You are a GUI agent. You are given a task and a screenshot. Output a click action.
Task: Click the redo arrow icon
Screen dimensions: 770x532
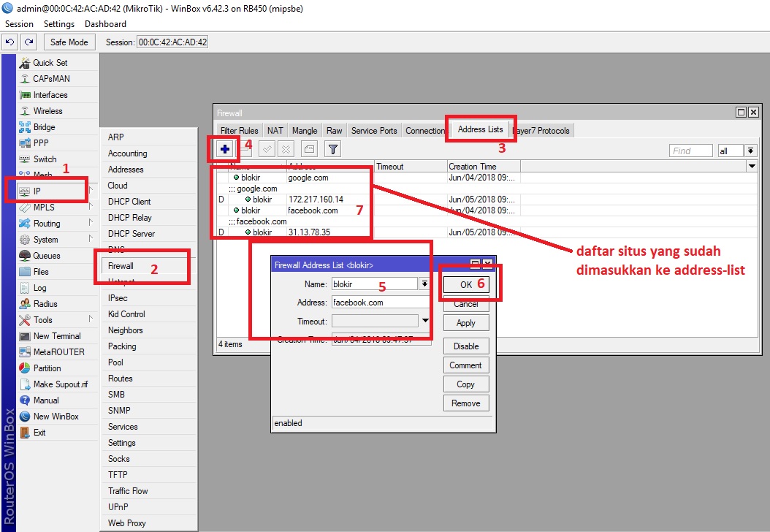[x=28, y=42]
